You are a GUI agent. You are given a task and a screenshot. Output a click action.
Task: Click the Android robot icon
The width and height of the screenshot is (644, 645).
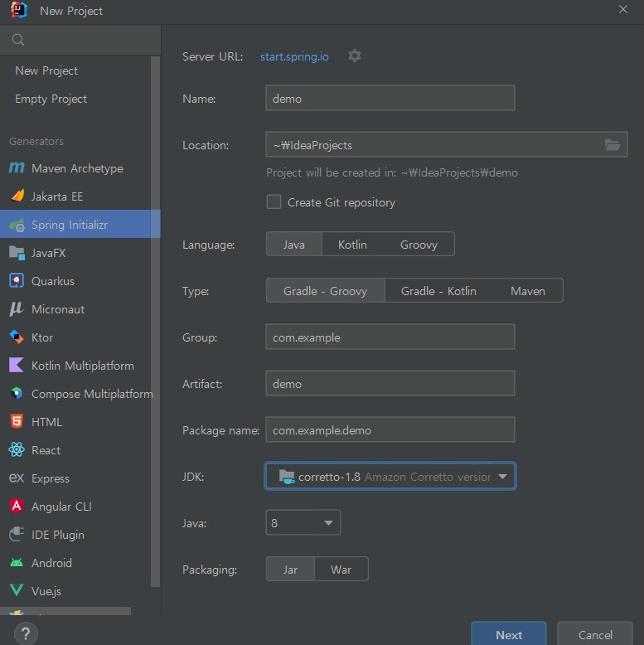[17, 562]
